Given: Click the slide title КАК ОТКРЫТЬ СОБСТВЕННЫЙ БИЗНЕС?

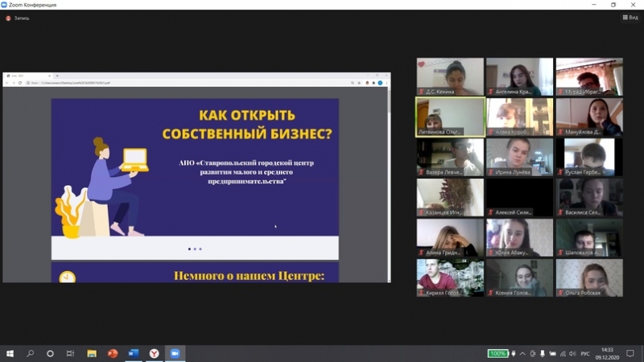Looking at the screenshot, I should [247, 125].
